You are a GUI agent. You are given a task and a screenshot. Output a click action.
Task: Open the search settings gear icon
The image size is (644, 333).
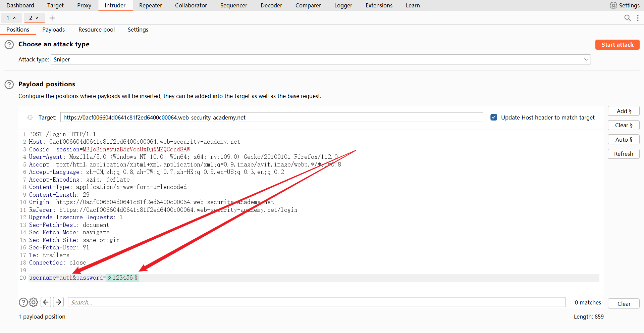[34, 302]
